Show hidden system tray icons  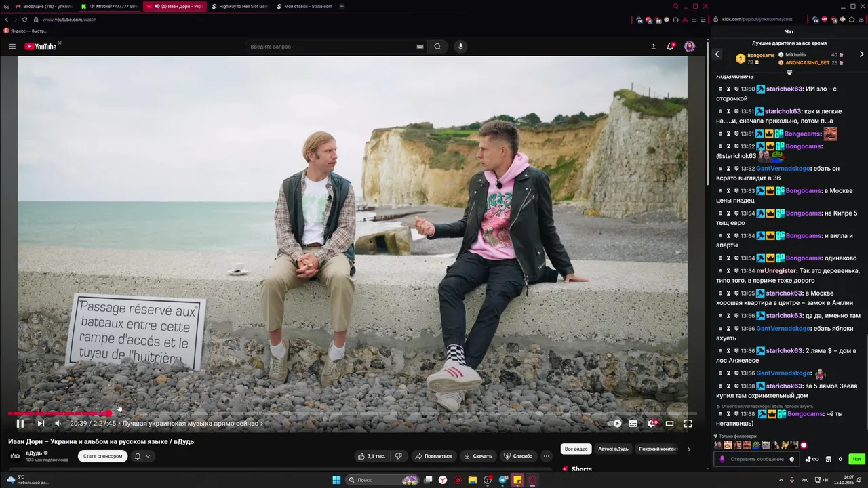pos(781,480)
